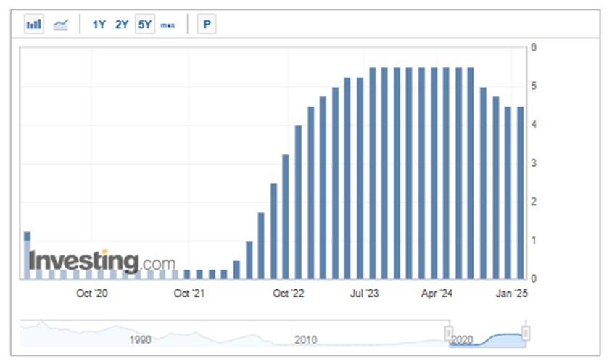The height and width of the screenshot is (364, 612).
Task: Select the max time range
Action: pos(168,25)
